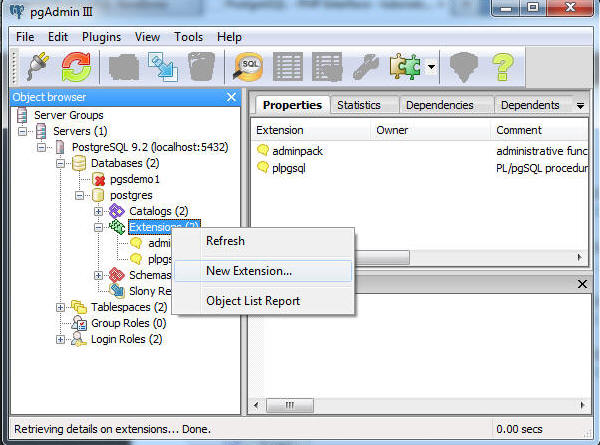This screenshot has height=445, width=600.
Task: Click the wrench maintenance icon
Action: (x=365, y=67)
